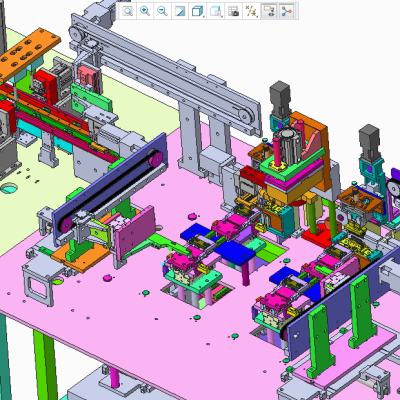Select the cyan circular hole on the green table
The height and width of the screenshot is (400, 400).
[9, 188]
